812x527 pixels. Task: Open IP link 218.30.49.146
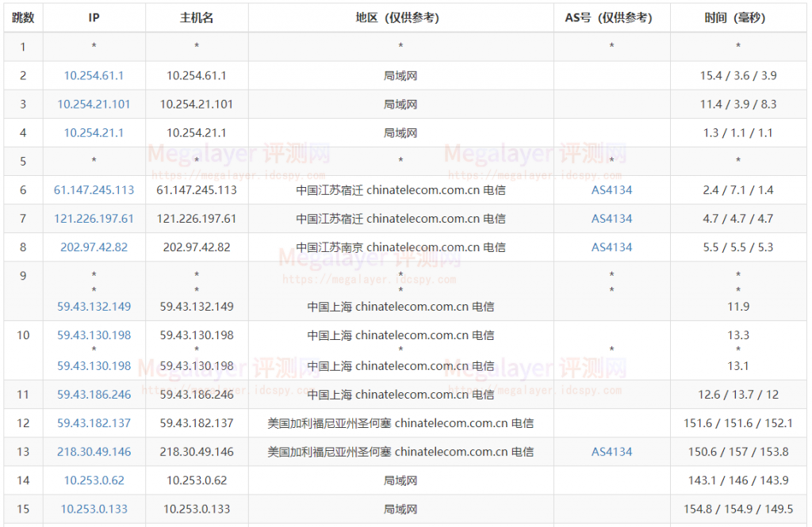pyautogui.click(x=94, y=452)
